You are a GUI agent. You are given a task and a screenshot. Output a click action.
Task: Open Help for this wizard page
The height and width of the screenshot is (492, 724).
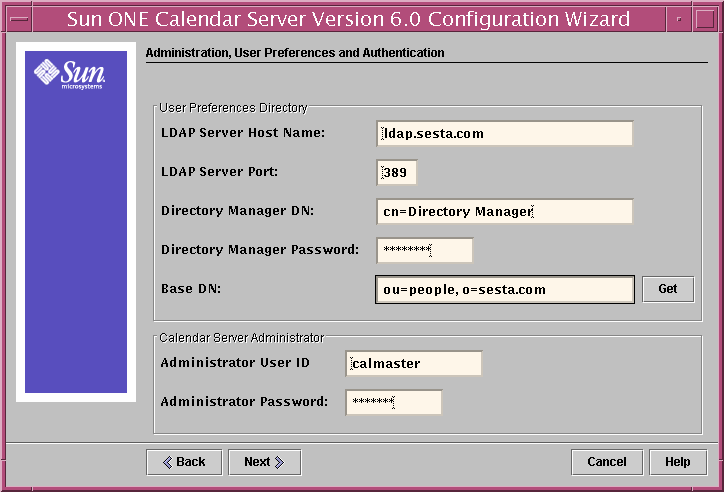click(x=678, y=462)
